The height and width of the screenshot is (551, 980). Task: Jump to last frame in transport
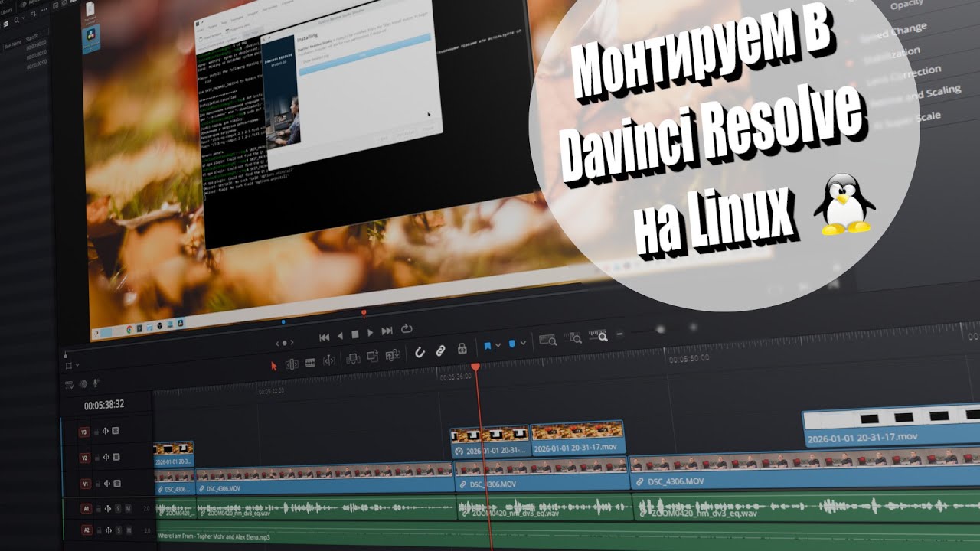click(387, 331)
